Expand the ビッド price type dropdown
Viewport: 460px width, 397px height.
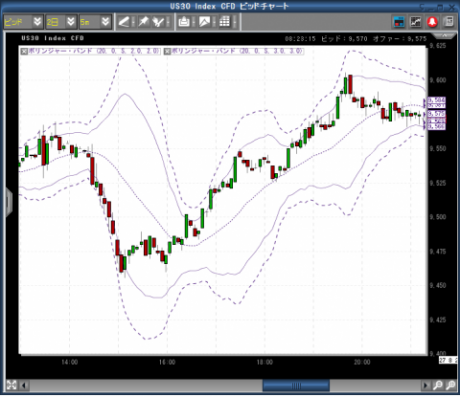(37, 22)
